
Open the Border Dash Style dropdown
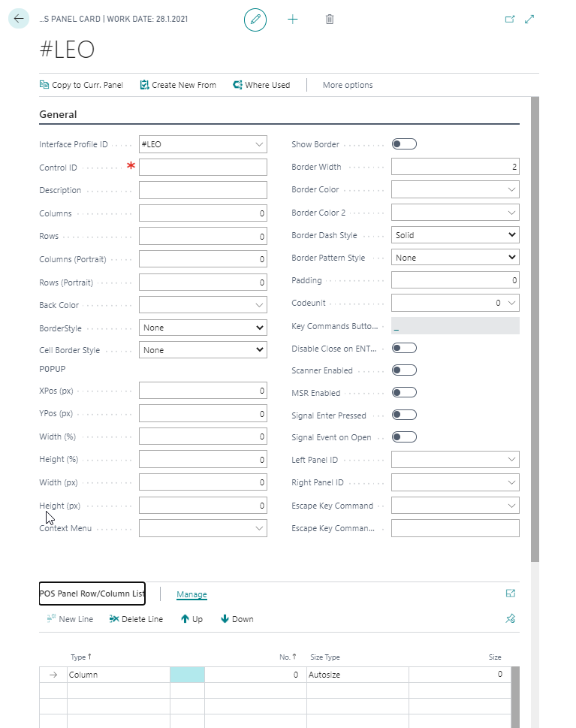click(455, 235)
